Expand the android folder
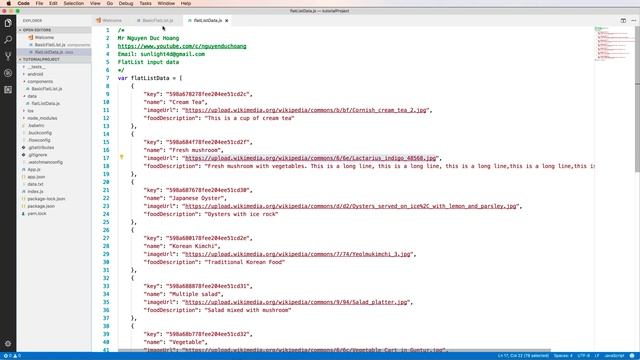The width and height of the screenshot is (640, 360). click(35, 74)
